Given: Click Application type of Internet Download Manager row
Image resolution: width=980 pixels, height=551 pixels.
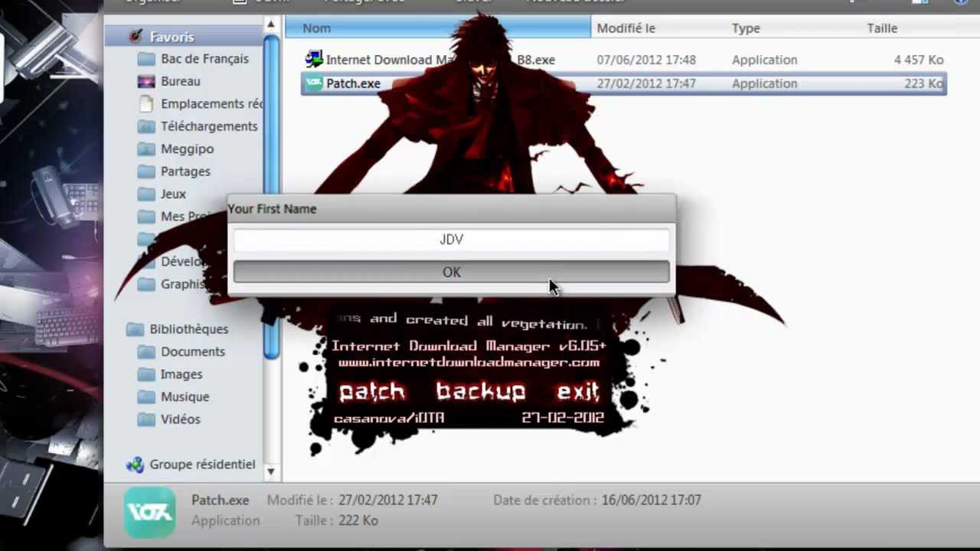Looking at the screenshot, I should pyautogui.click(x=764, y=60).
